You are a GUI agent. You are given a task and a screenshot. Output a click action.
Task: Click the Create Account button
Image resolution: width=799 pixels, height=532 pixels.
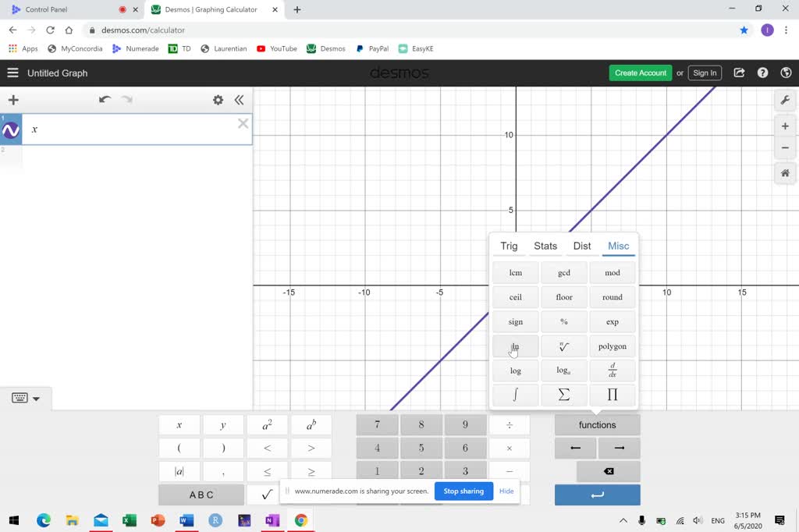640,73
